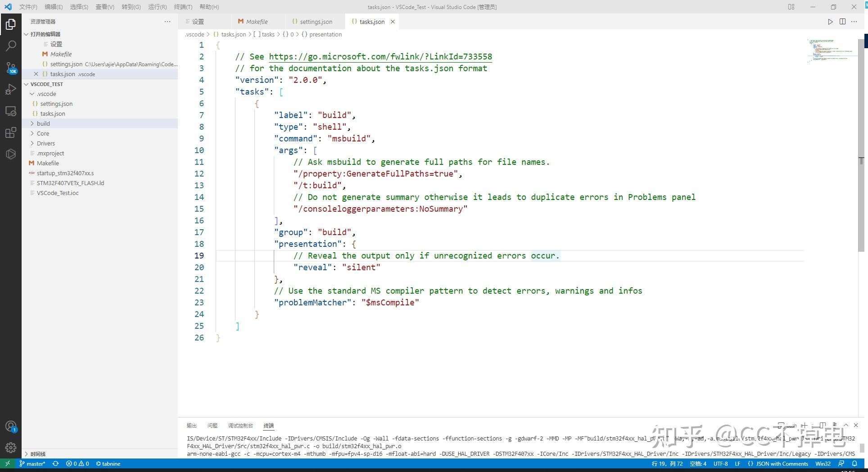Change JSON with Comments language mode
868x472 pixels.
778,463
